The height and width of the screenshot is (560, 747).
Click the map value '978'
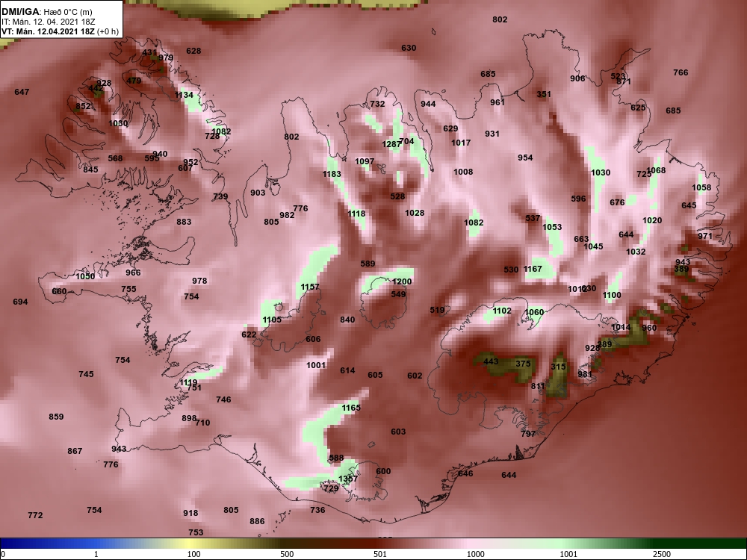pyautogui.click(x=199, y=281)
